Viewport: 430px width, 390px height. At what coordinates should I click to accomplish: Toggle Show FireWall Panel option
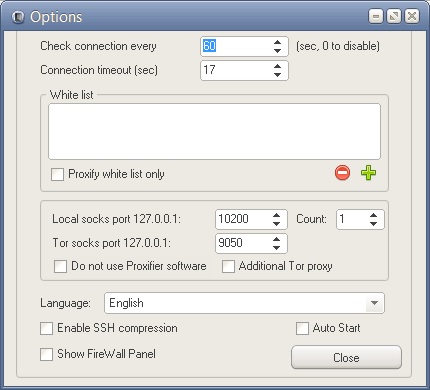46,354
